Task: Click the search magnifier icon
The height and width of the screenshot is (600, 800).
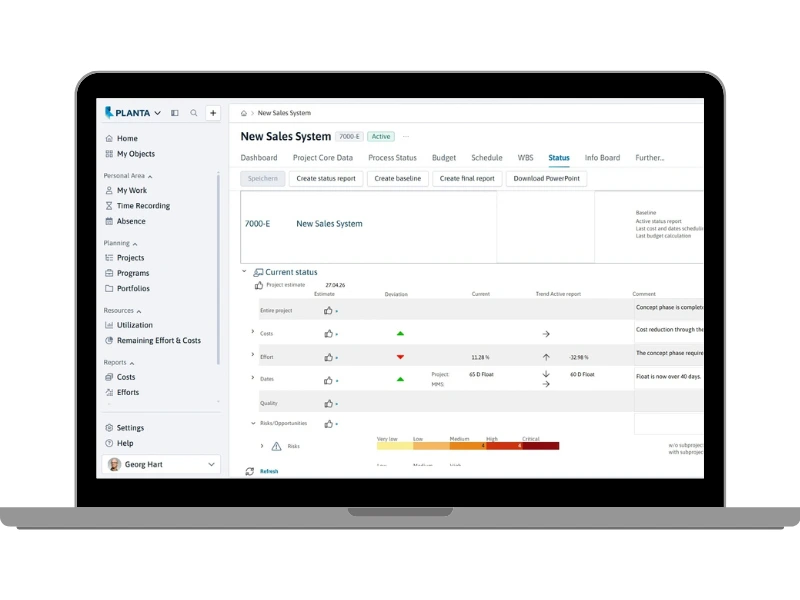Action: [x=194, y=113]
